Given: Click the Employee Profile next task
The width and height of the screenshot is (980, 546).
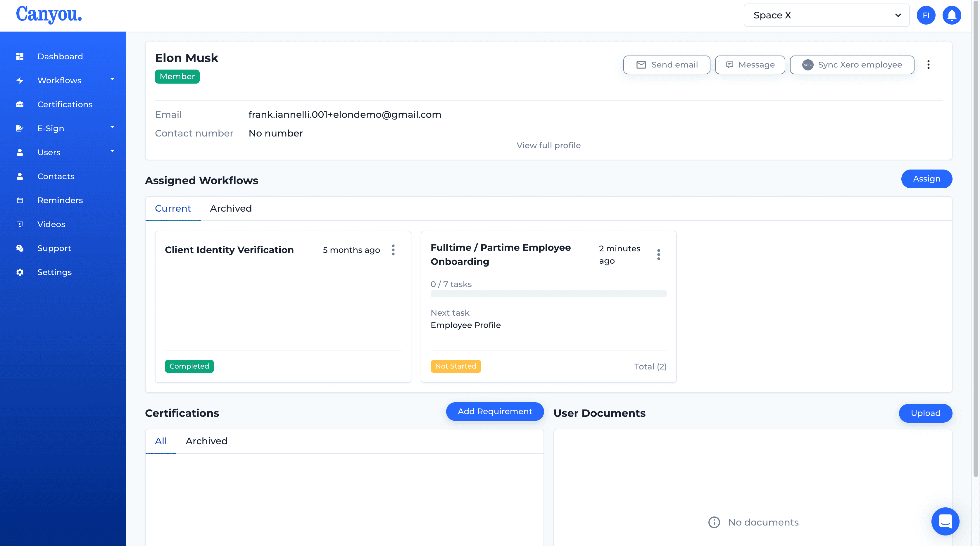Looking at the screenshot, I should click(465, 325).
